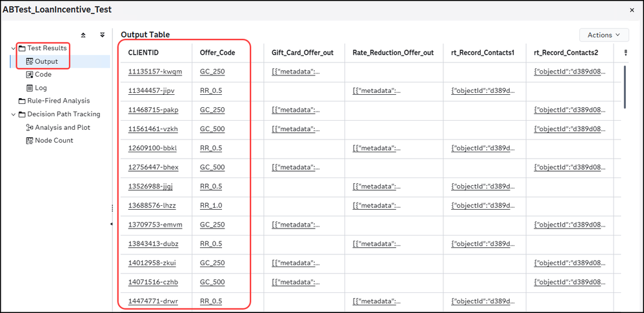Image resolution: width=644 pixels, height=313 pixels.
Task: Open Gift_Card metadata for 14071516-czhb
Action: [x=295, y=282]
